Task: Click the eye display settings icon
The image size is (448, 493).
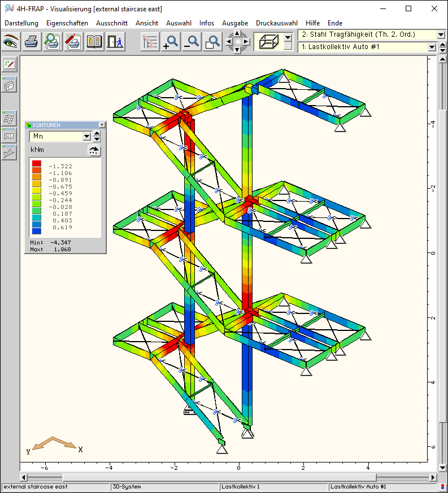Action: [x=11, y=41]
